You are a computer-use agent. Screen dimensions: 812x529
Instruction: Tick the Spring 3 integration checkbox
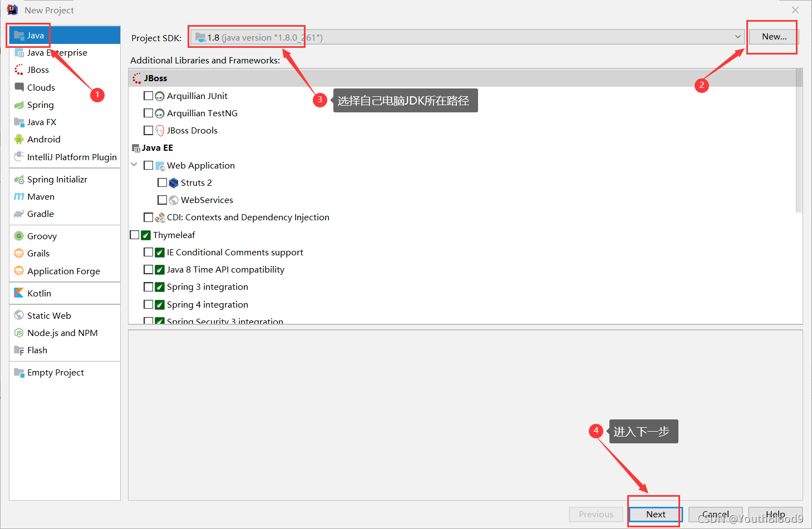point(148,286)
